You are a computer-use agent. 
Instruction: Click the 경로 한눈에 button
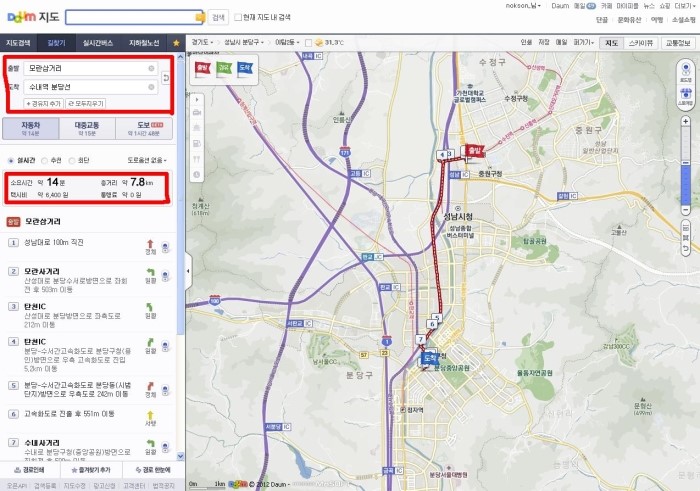click(153, 470)
